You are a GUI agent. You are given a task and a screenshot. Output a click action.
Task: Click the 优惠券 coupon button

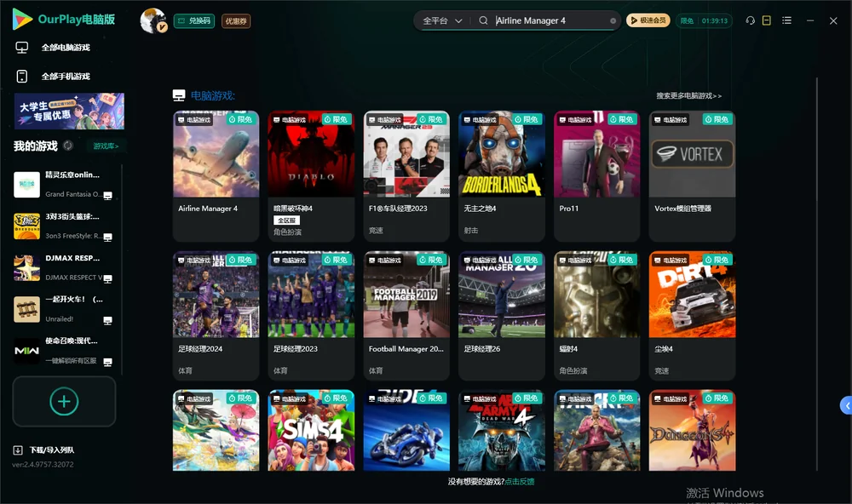pos(236,21)
